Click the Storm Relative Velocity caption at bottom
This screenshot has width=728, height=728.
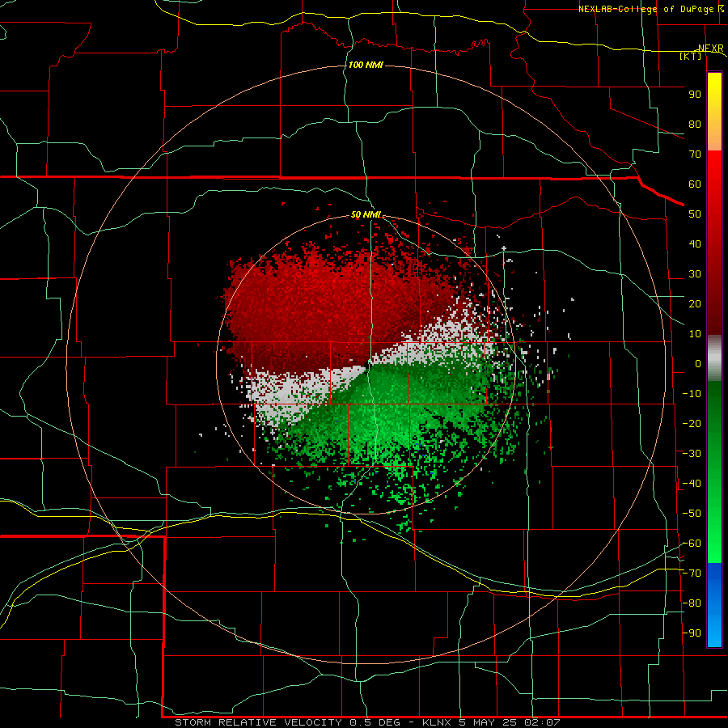pyautogui.click(x=367, y=722)
